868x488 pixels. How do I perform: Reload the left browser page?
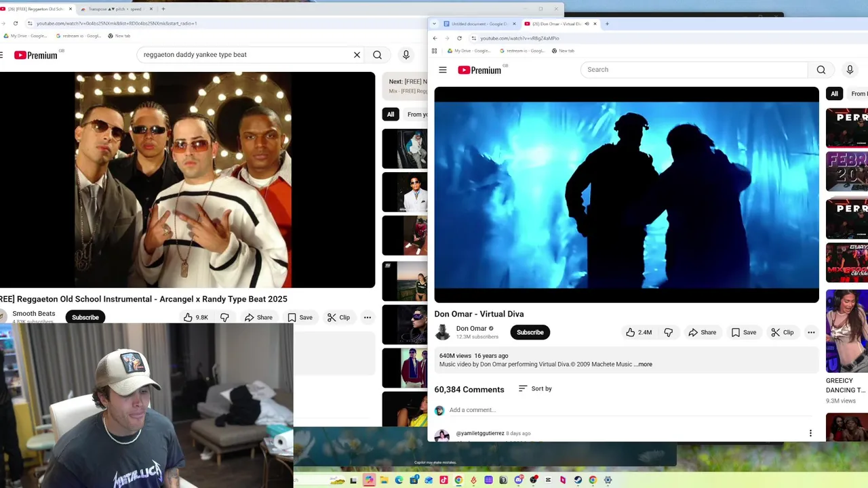coord(15,23)
